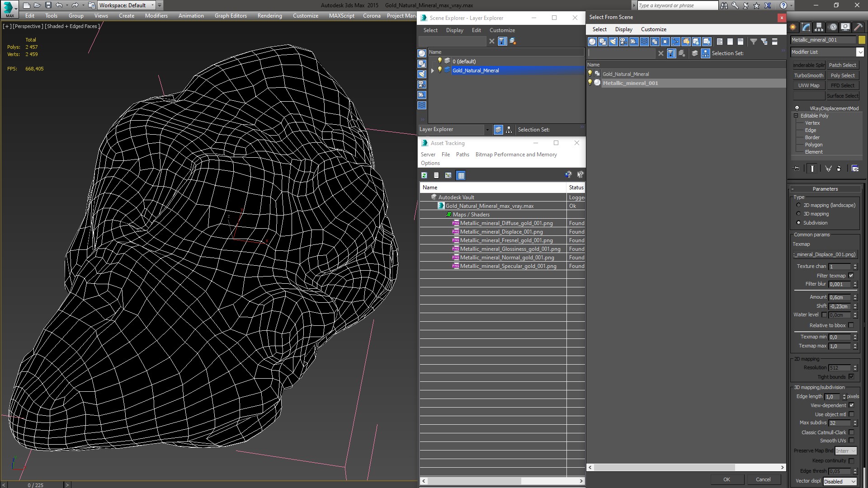Toggle lights filter in Layer Explorer sidebar
Image resolution: width=868 pixels, height=488 pixels.
[x=422, y=74]
